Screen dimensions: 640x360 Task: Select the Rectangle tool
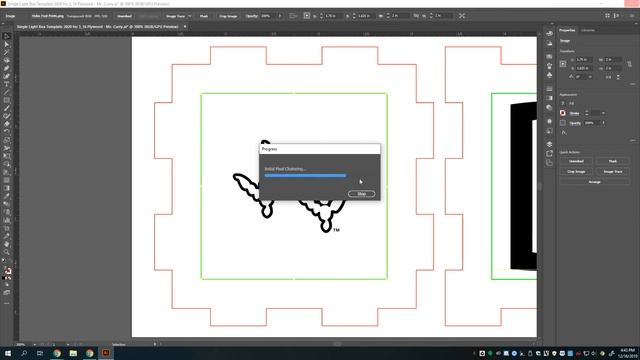[x=7, y=100]
